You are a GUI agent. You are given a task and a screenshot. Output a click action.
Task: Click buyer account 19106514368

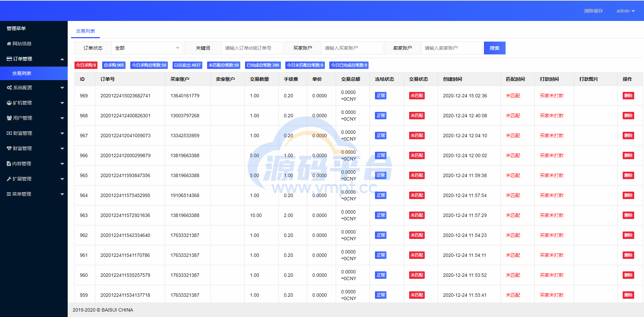185,195
